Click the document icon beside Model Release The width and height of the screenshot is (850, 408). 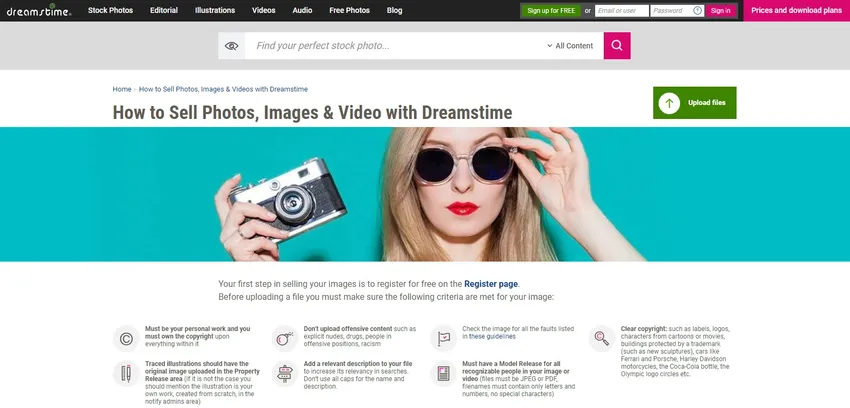pyautogui.click(x=443, y=374)
